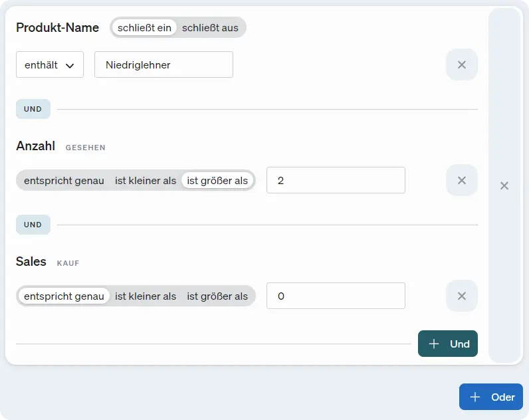Open the 'enthält' operator dropdown
Image resolution: width=529 pixels, height=420 pixels.
click(50, 64)
